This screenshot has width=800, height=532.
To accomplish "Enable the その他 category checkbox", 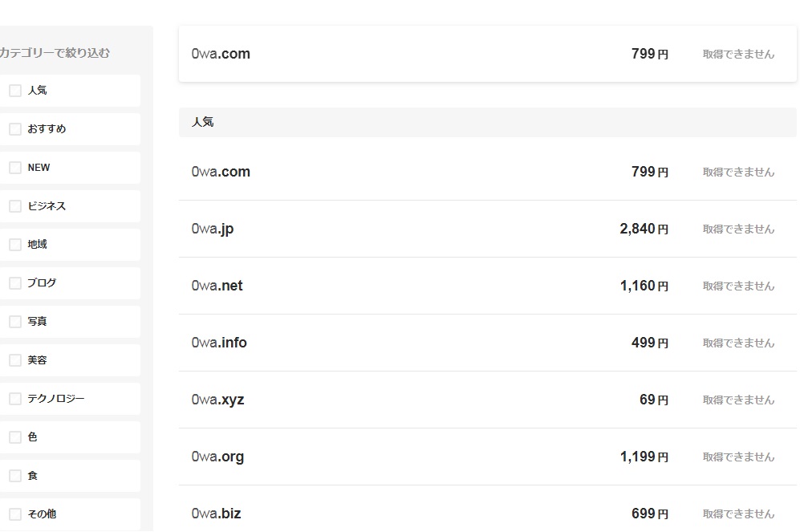I will click(15, 514).
